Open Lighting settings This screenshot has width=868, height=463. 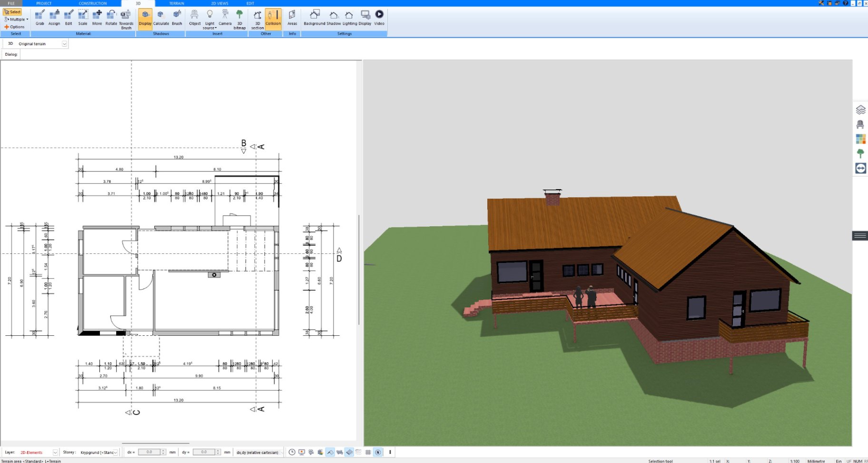click(349, 18)
